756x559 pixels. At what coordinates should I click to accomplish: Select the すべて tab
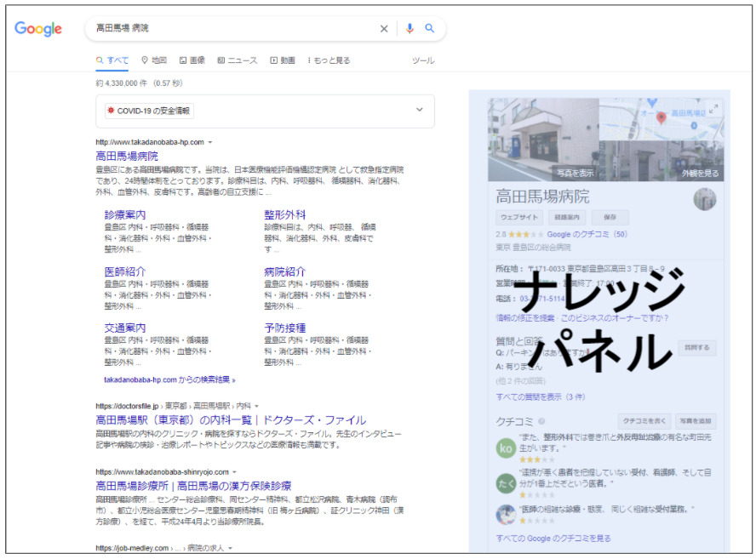click(x=112, y=60)
